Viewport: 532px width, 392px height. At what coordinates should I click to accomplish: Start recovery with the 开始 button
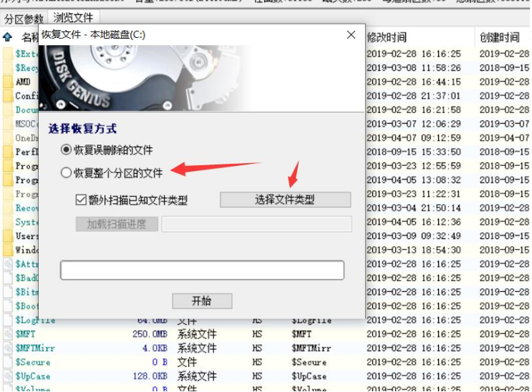point(202,300)
